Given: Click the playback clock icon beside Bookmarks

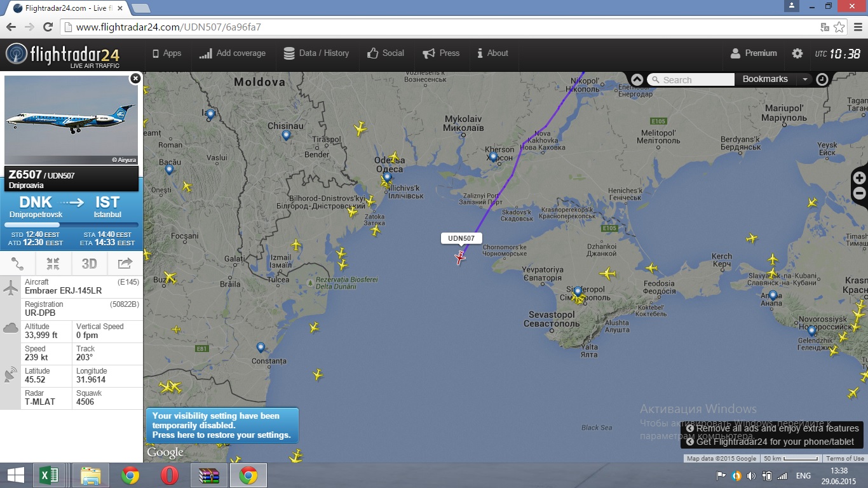Looking at the screenshot, I should pos(822,79).
